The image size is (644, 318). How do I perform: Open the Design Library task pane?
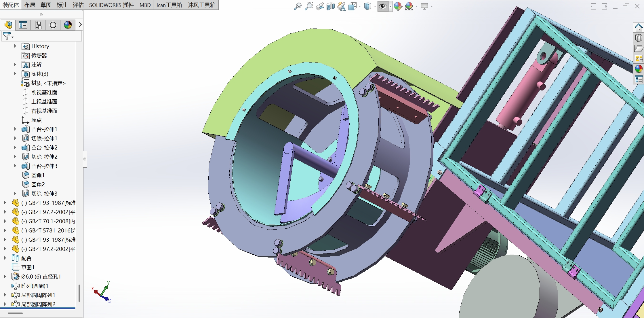point(639,38)
